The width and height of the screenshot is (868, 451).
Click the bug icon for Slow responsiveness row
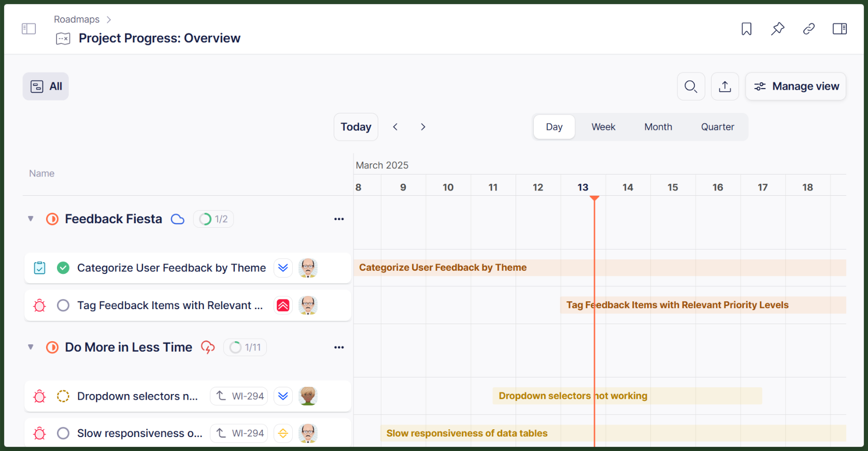[x=39, y=433]
